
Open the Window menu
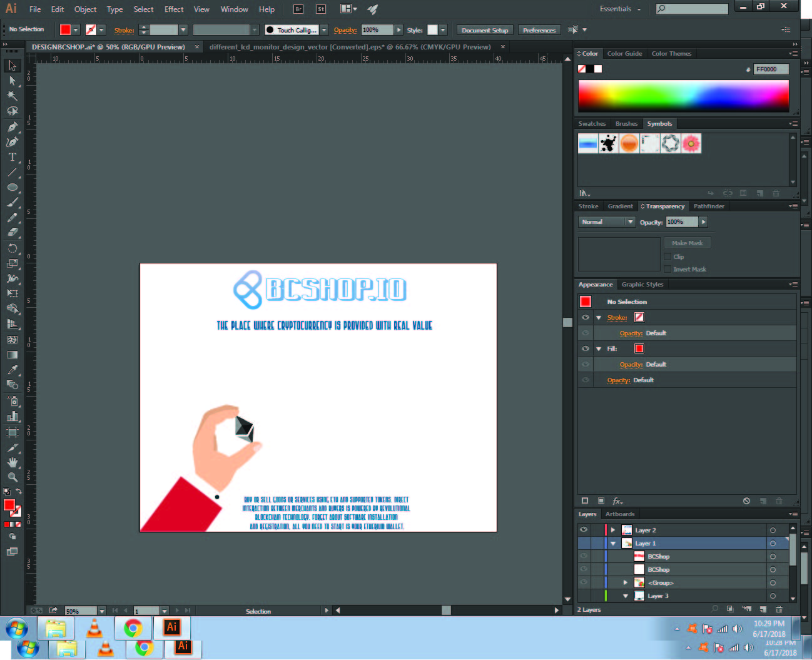(235, 9)
